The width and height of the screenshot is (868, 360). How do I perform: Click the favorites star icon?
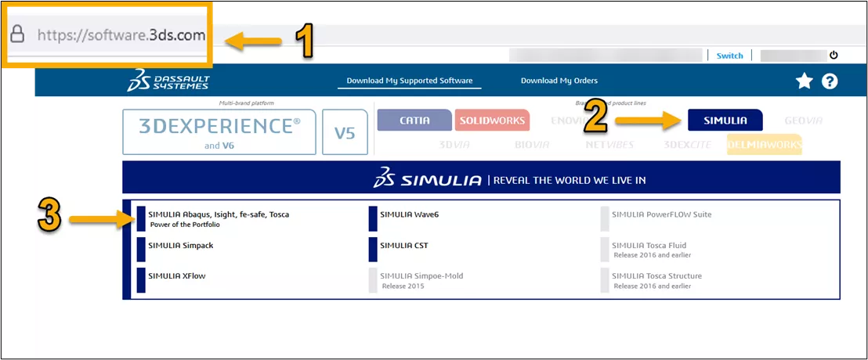coord(805,81)
